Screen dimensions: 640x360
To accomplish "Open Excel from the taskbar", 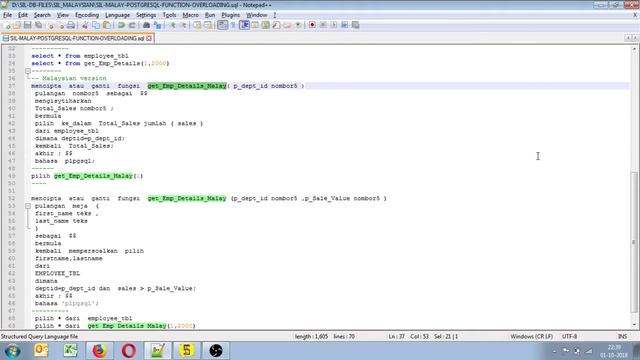I will (x=70, y=351).
